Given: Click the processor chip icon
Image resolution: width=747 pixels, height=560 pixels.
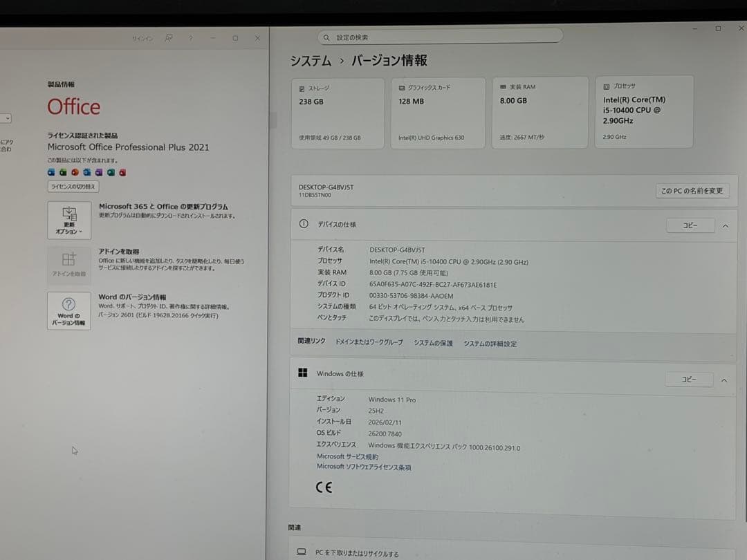Looking at the screenshot, I should 607,86.
